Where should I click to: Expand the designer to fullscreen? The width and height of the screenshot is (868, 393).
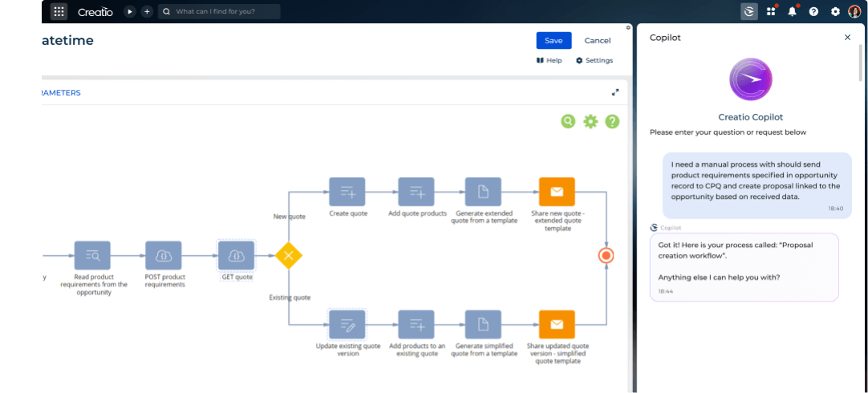(615, 92)
